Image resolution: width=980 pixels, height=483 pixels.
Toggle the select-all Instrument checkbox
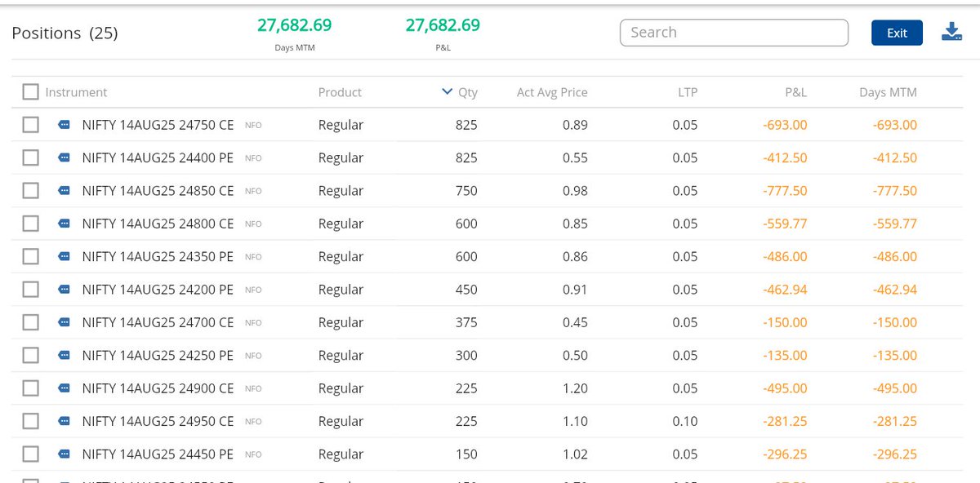30,92
